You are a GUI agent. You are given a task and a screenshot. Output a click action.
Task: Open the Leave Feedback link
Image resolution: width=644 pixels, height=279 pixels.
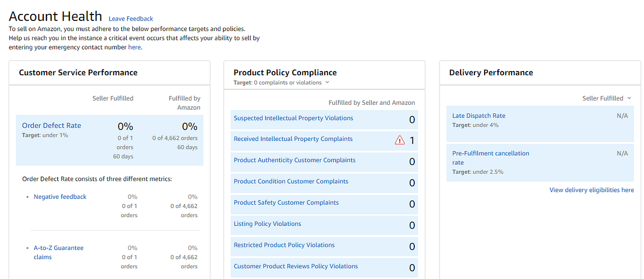tap(131, 19)
